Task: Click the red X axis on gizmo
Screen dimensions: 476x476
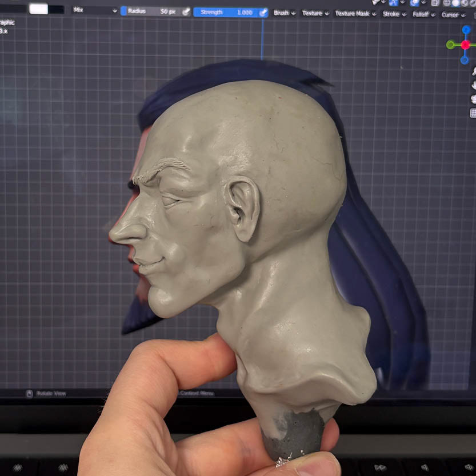Action: tap(465, 45)
